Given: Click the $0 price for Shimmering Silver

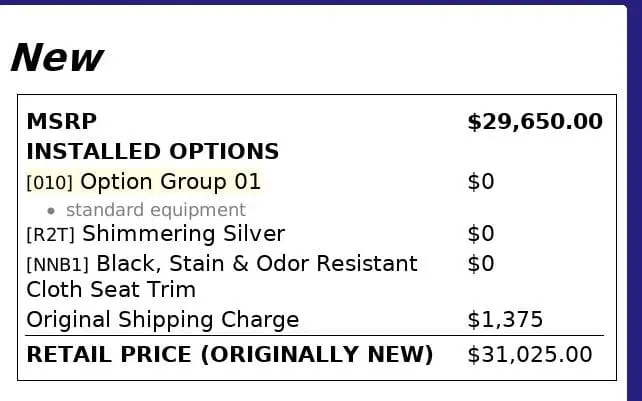Looking at the screenshot, I should [481, 234].
